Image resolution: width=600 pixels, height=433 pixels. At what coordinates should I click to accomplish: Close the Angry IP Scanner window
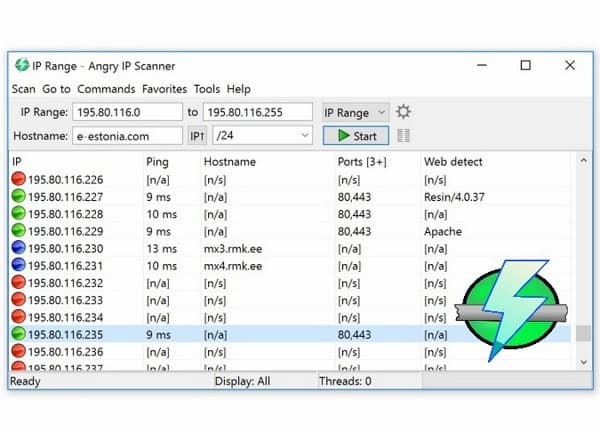570,65
